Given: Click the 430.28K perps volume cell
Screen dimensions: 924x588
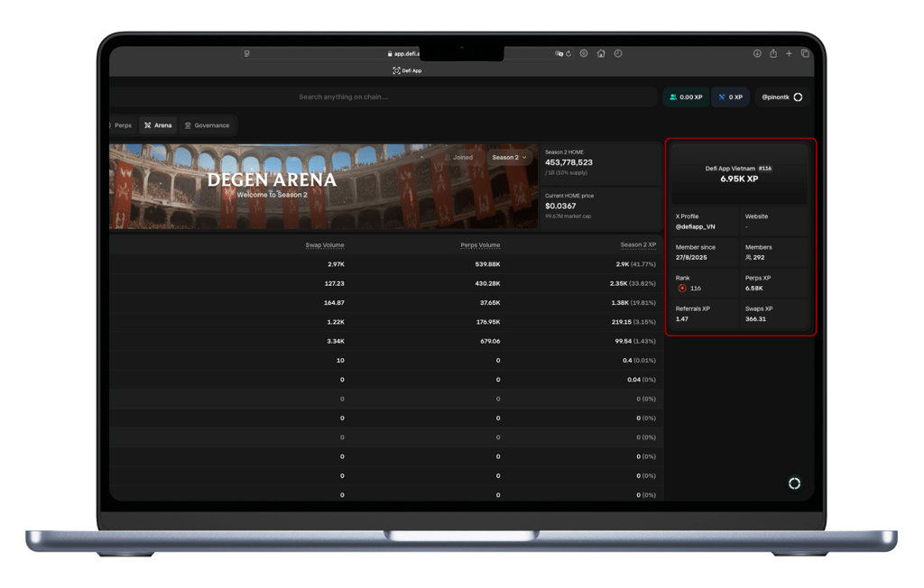Looking at the screenshot, I should coord(487,283).
